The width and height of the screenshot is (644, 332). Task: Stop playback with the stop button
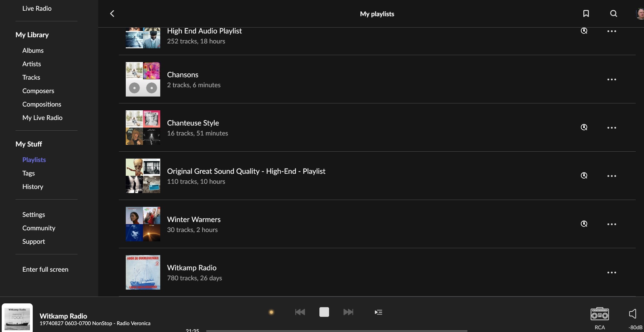click(324, 312)
